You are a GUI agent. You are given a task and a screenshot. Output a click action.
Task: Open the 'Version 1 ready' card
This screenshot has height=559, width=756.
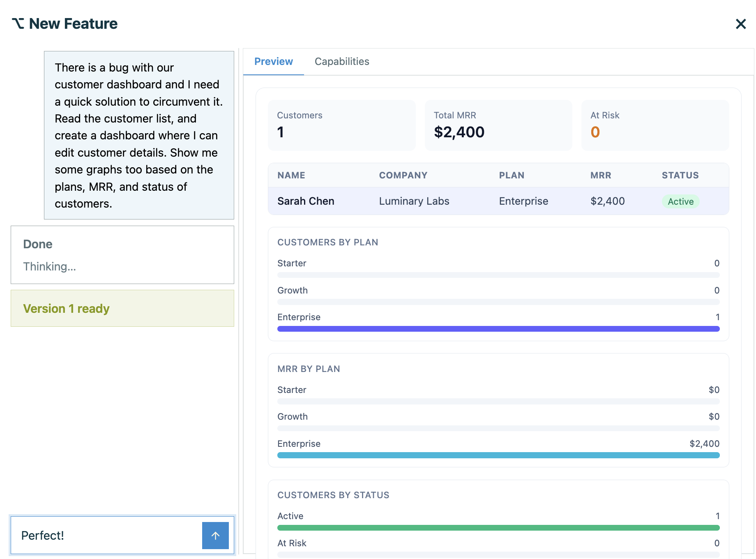(122, 308)
